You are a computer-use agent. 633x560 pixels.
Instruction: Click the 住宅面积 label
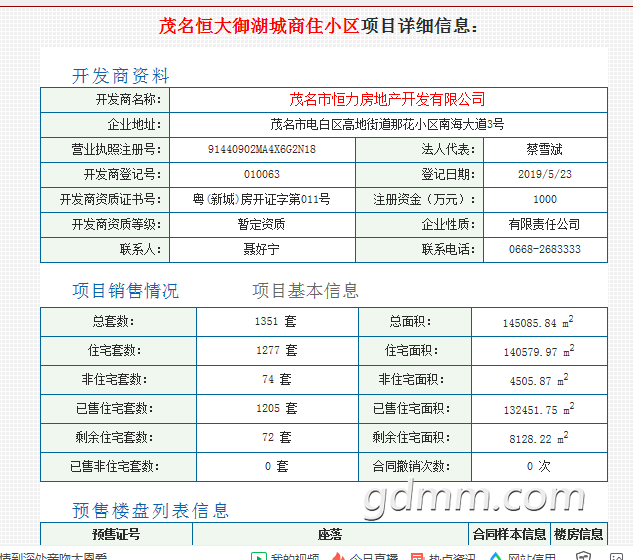tap(411, 350)
